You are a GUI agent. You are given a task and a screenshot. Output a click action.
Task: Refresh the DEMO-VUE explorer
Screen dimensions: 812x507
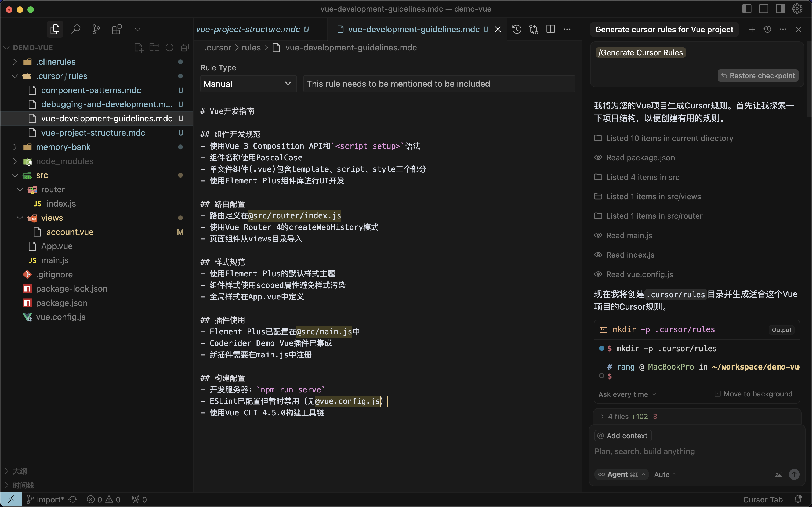click(169, 47)
